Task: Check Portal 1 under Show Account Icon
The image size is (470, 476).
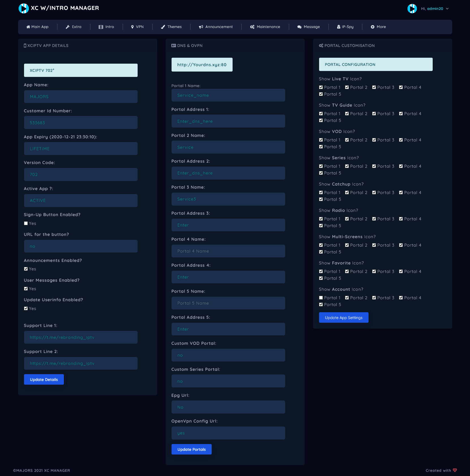Action: tap(321, 298)
